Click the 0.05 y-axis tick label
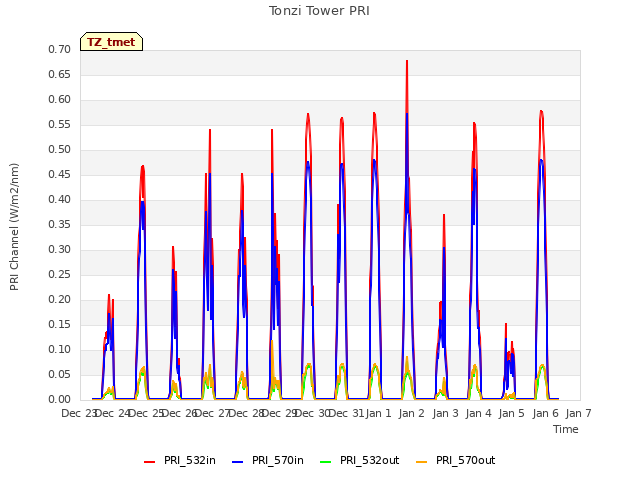Image resolution: width=640 pixels, height=480 pixels. click(x=60, y=374)
